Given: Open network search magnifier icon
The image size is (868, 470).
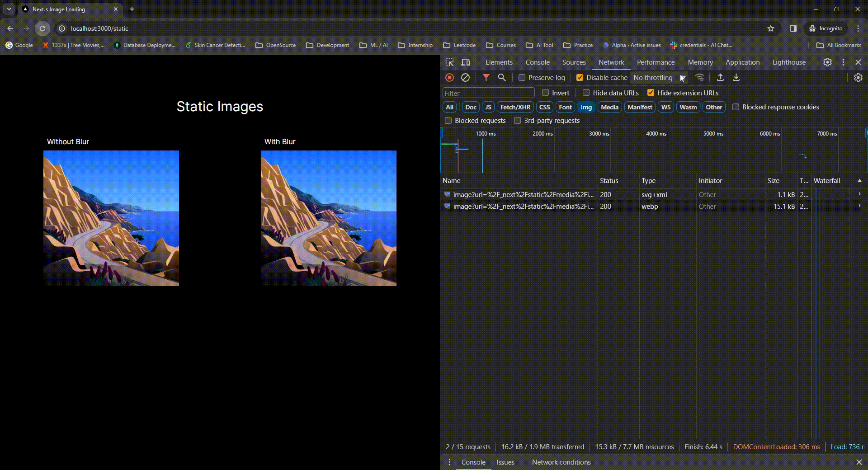Looking at the screenshot, I should (x=502, y=78).
